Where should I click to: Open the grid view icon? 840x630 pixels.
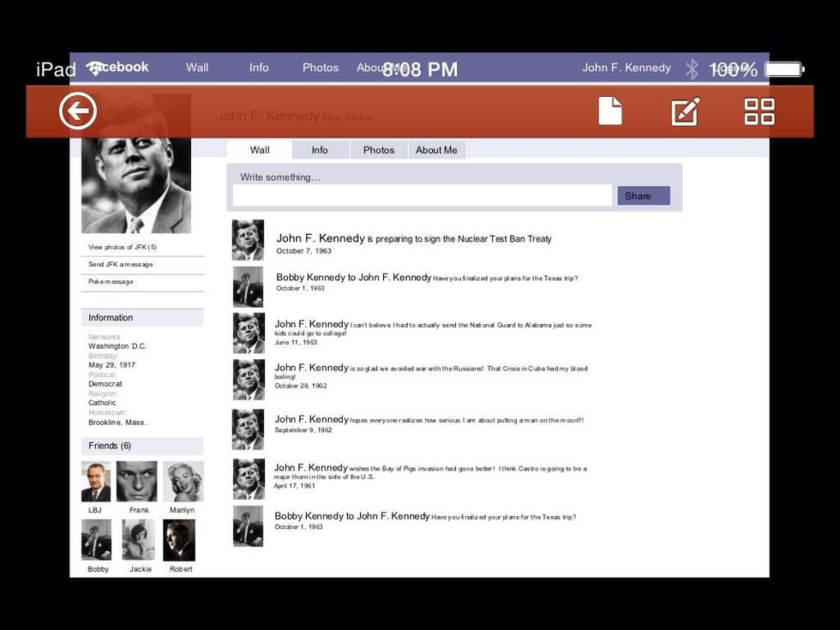(759, 111)
